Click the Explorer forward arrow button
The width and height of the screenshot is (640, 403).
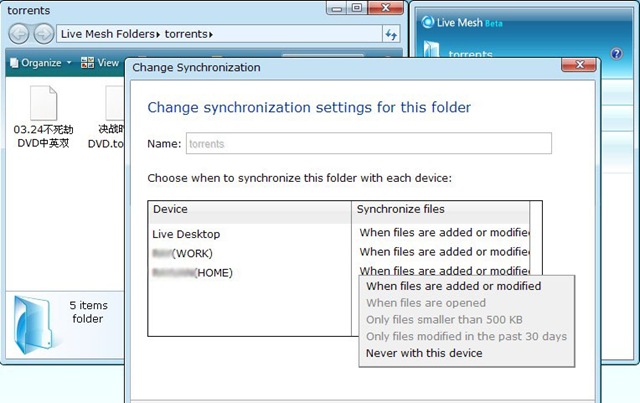pyautogui.click(x=44, y=34)
